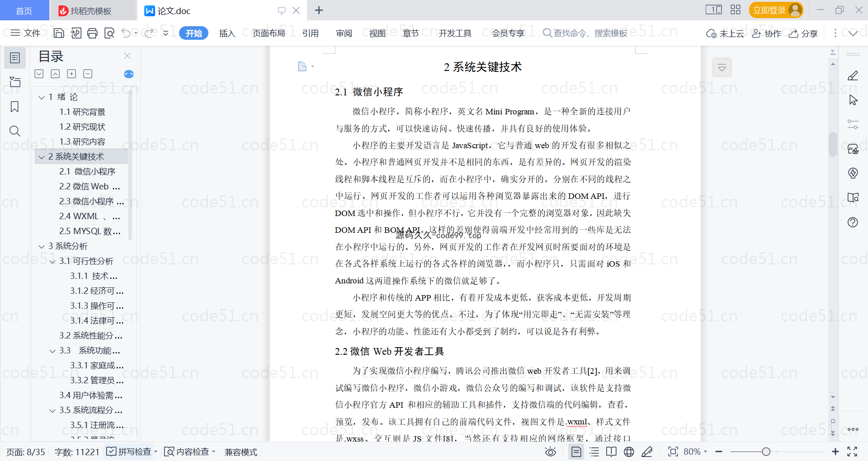Open the 文件 menu

point(26,33)
